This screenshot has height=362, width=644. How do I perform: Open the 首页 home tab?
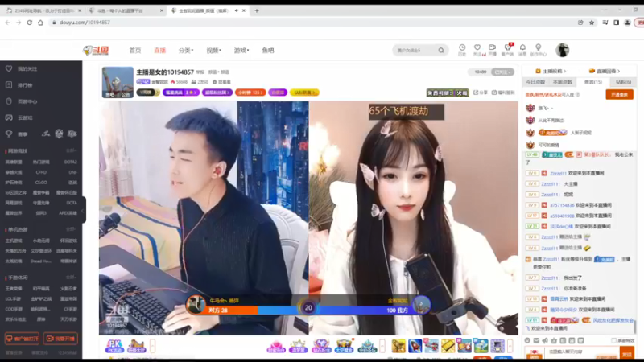point(135,51)
